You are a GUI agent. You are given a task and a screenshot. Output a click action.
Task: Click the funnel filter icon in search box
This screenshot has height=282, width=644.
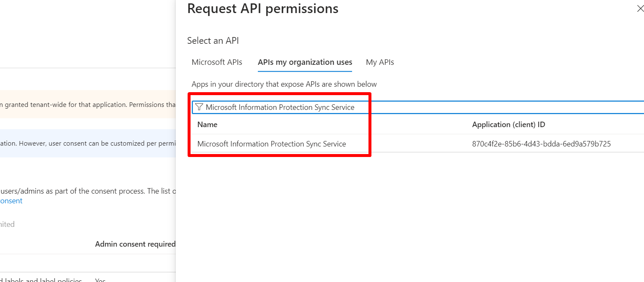tap(199, 107)
